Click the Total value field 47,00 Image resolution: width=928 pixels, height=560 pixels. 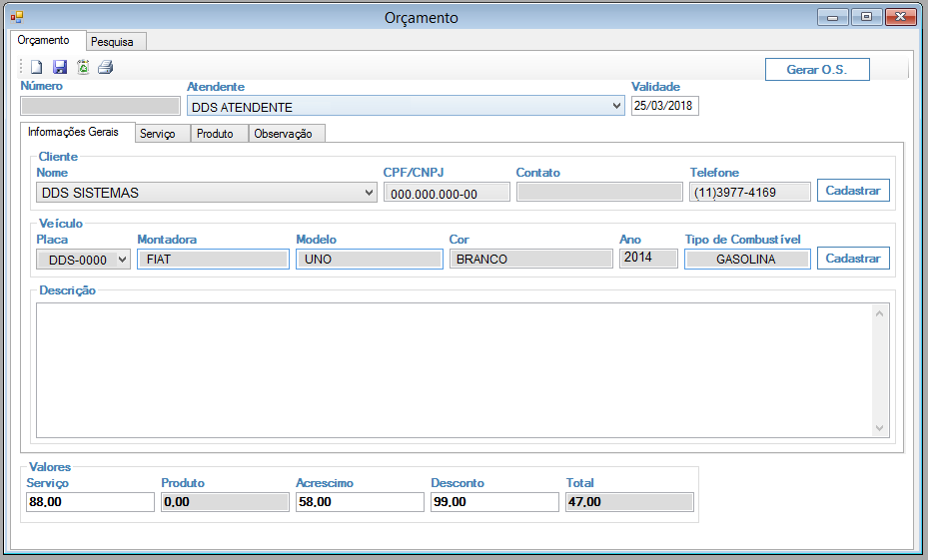coord(629,502)
